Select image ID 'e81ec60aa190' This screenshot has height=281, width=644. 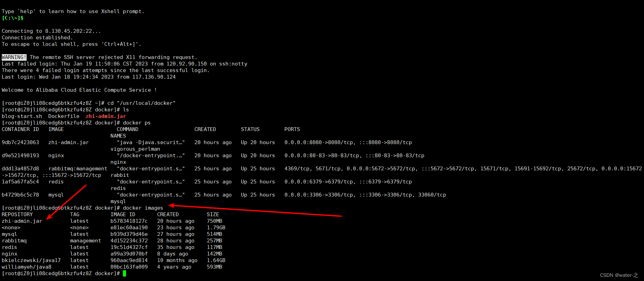pyautogui.click(x=129, y=228)
